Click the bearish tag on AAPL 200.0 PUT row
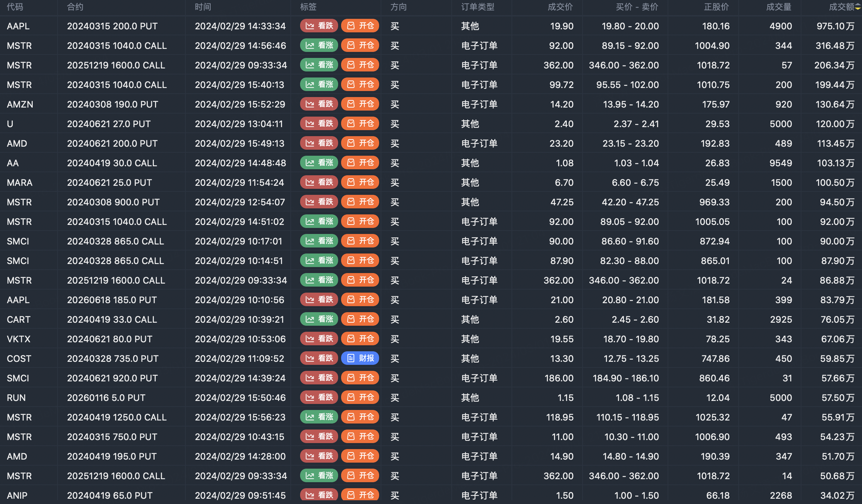This screenshot has height=504, width=862. pyautogui.click(x=319, y=26)
